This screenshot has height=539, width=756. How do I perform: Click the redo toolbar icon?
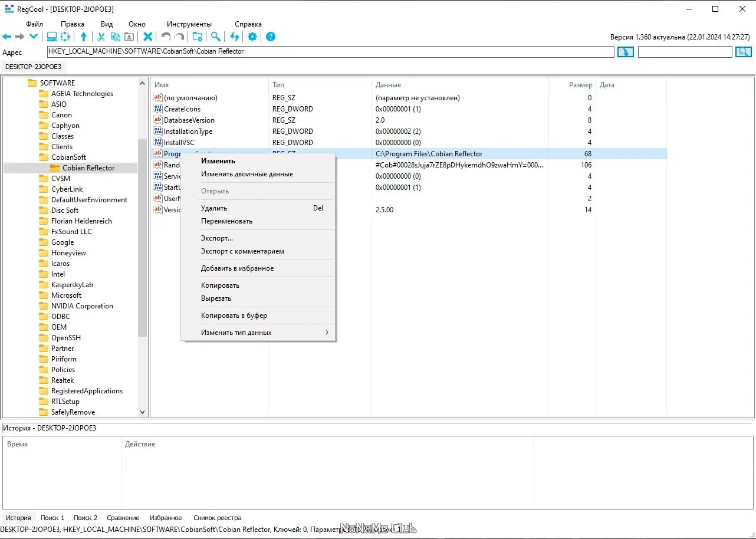[179, 37]
